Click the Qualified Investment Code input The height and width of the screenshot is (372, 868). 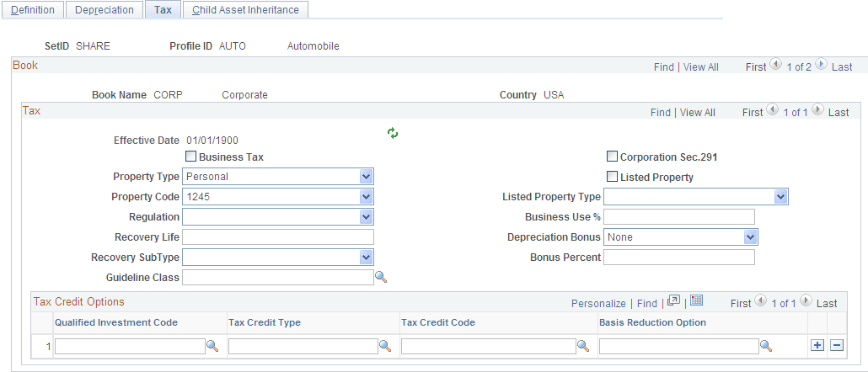tap(130, 346)
